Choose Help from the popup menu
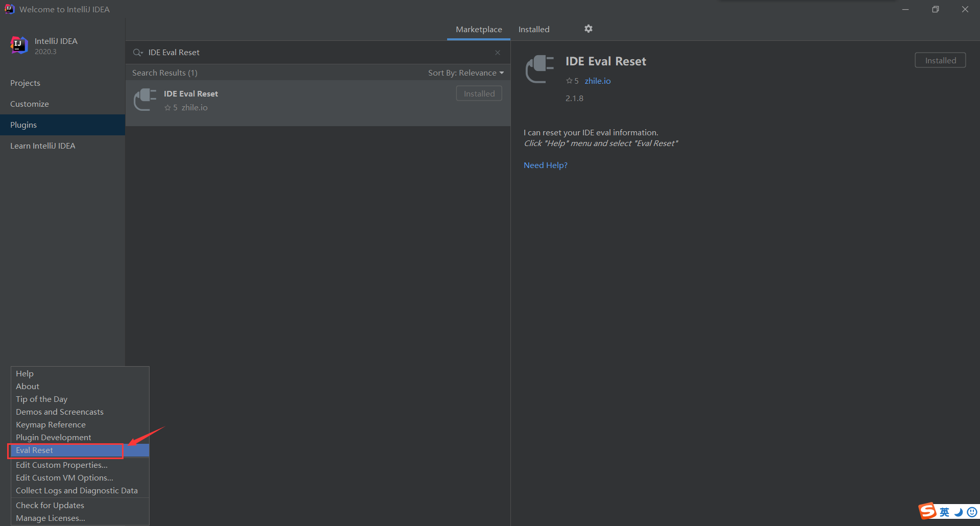The height and width of the screenshot is (526, 980). 80,374
